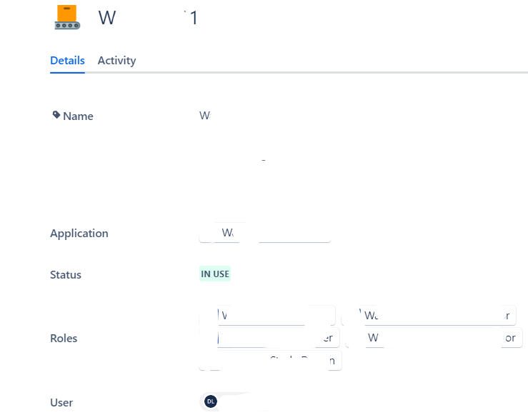Click the User attribute label
The width and height of the screenshot is (528, 420).
coord(61,403)
